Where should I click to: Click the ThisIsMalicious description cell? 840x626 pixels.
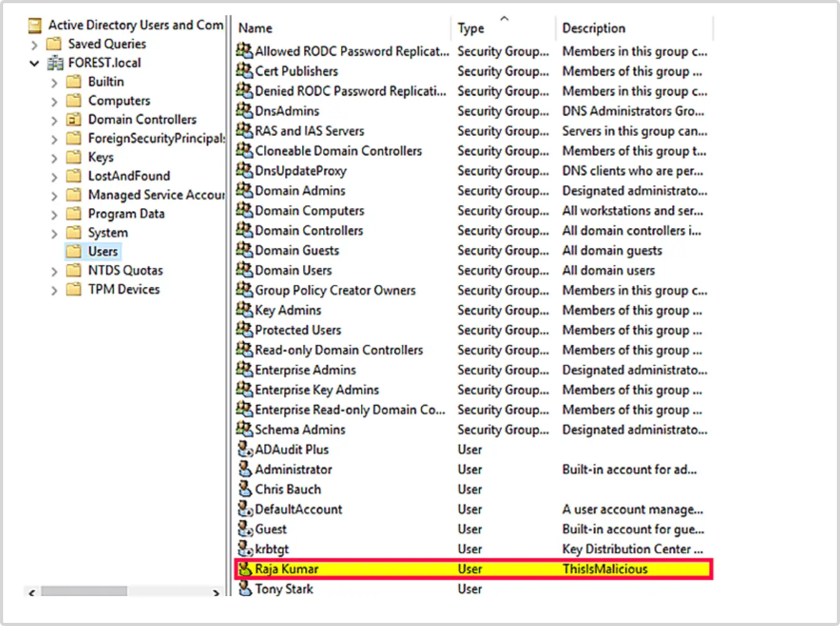point(605,568)
